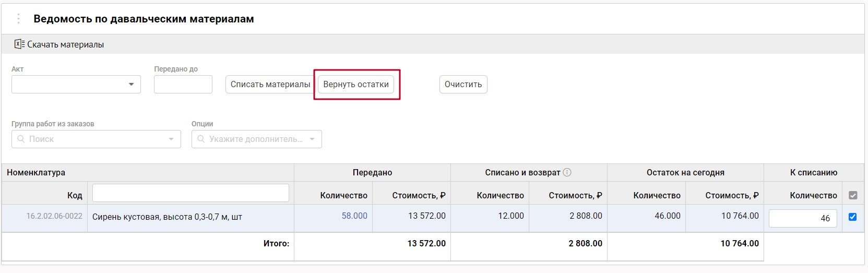The image size is (868, 273).
Task: Click the Номенклатура filter text box
Action: coord(191,193)
